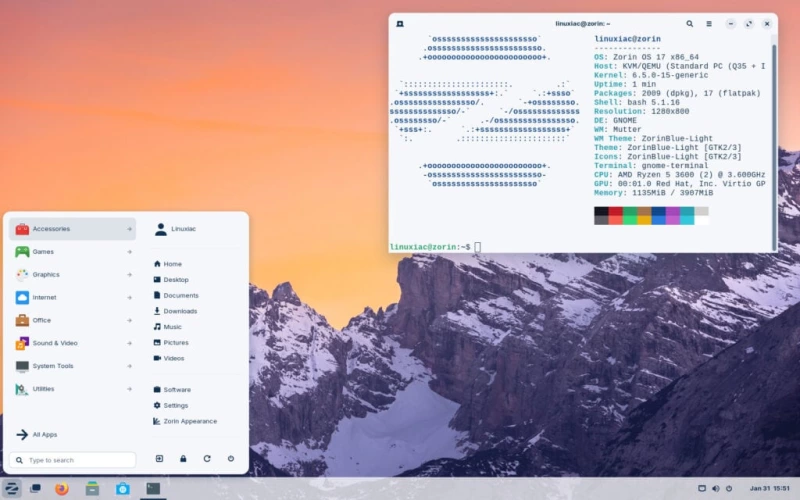
Task: Focus the Terminal icon on taskbar
Action: pos(153,488)
